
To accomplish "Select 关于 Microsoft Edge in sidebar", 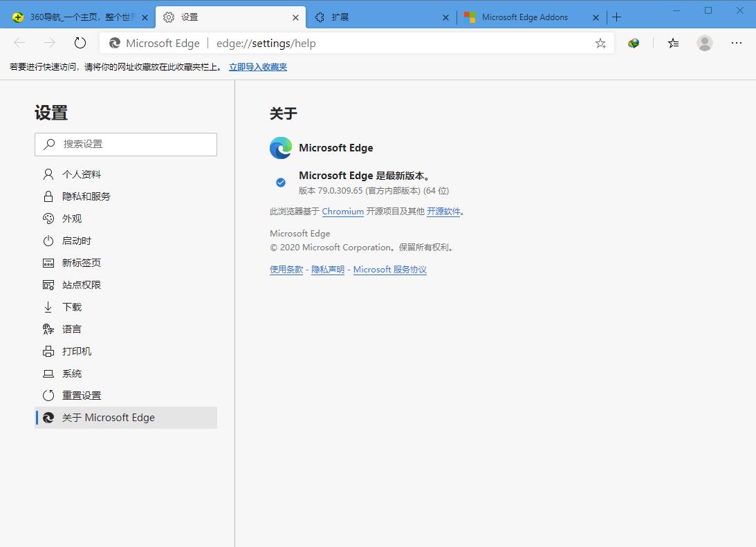I will [x=126, y=418].
